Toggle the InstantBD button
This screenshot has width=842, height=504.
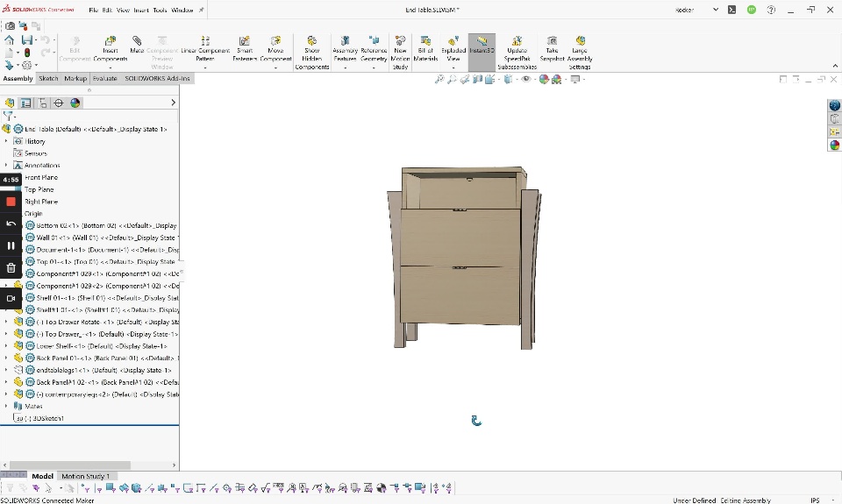tap(482, 52)
